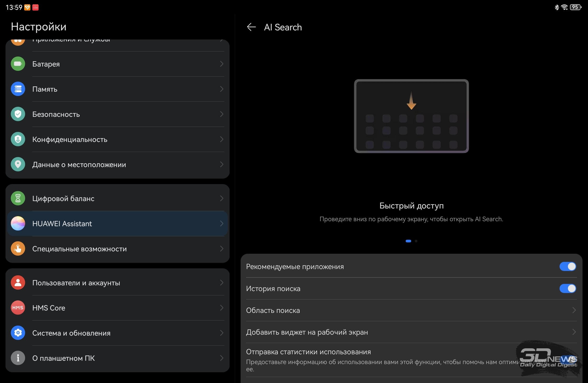
Task: Turn off История поиска toggle
Action: pos(568,289)
